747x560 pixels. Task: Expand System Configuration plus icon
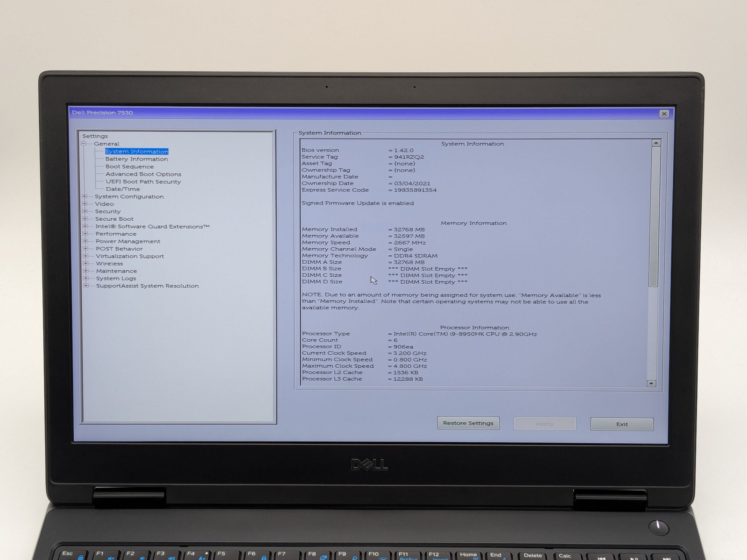[x=85, y=196]
